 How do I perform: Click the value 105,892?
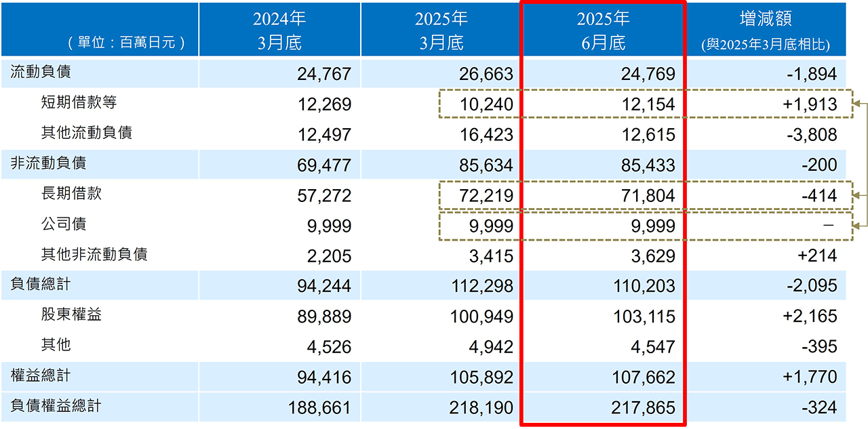[x=482, y=377]
